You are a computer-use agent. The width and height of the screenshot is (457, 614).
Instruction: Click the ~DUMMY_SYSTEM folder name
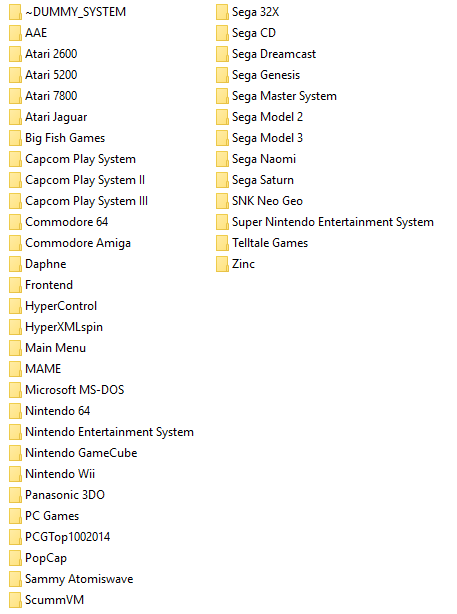click(x=76, y=12)
